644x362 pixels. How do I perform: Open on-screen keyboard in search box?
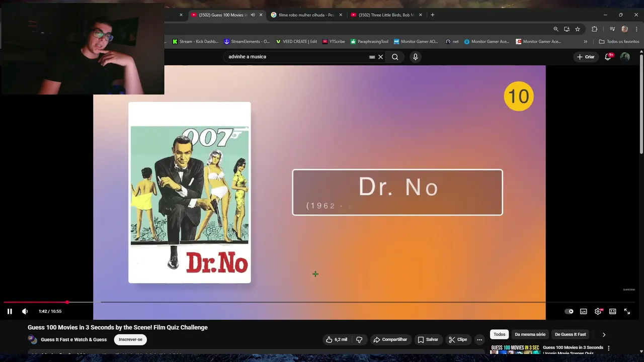[x=372, y=57]
